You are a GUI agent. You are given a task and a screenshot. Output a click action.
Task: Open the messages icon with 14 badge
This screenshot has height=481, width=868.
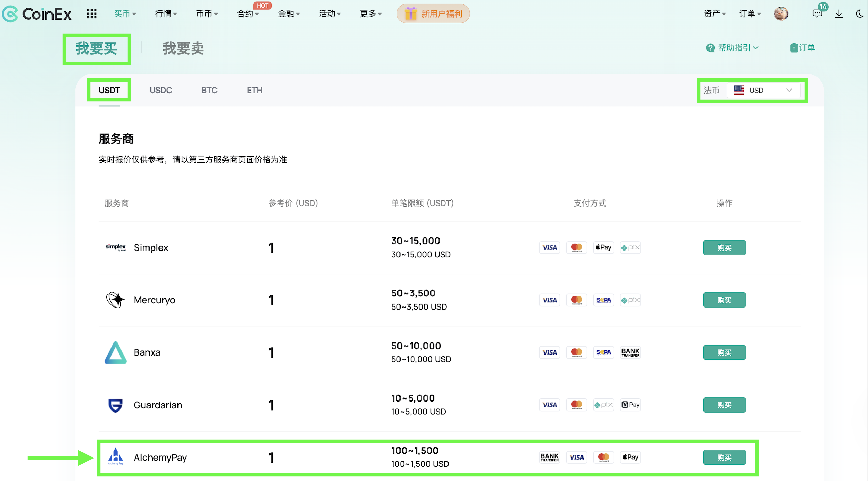tap(817, 13)
